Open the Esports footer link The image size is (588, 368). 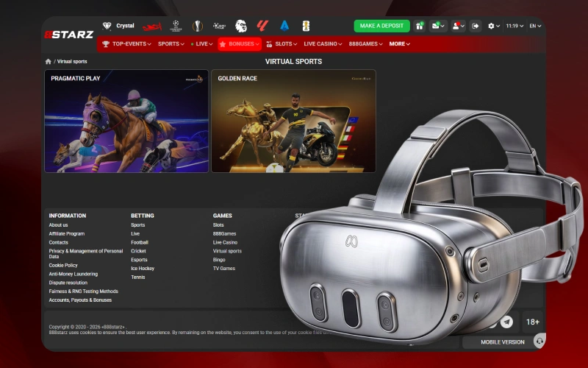[x=139, y=260]
